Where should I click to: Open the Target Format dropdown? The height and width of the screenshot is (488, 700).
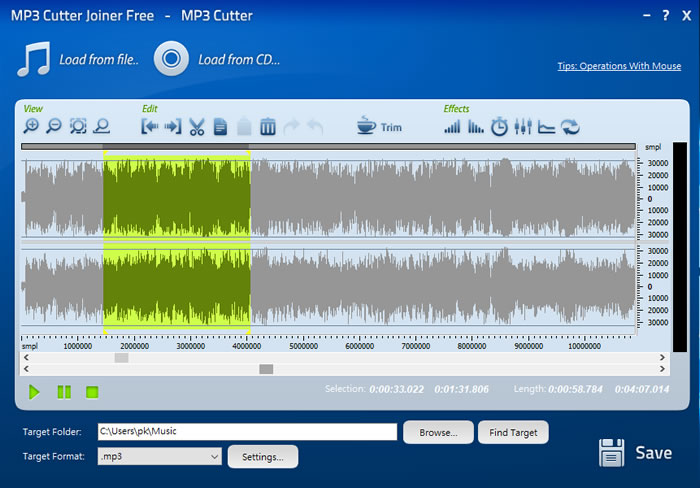click(159, 456)
